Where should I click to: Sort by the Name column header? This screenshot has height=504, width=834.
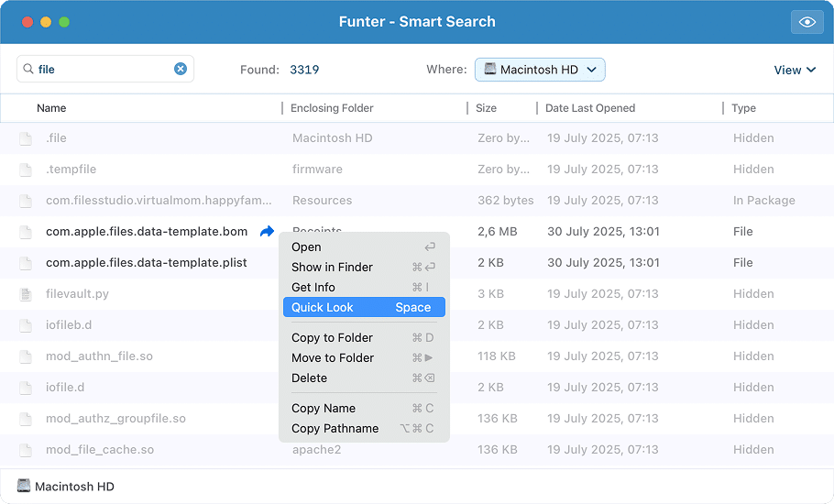click(x=51, y=108)
